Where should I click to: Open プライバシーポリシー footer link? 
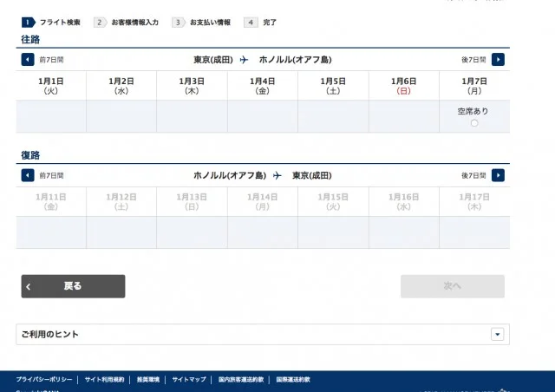click(43, 380)
